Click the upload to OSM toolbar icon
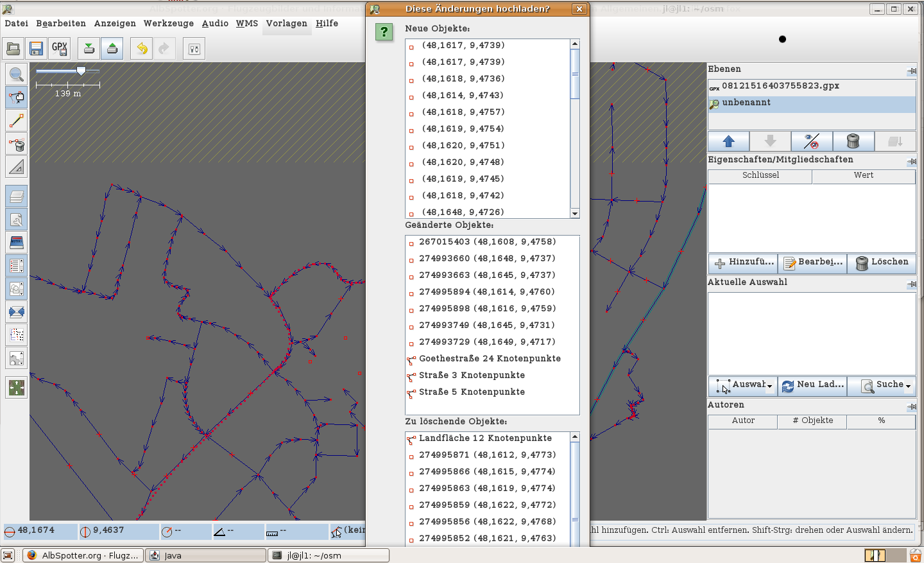The height and width of the screenshot is (563, 924). pos(112,49)
